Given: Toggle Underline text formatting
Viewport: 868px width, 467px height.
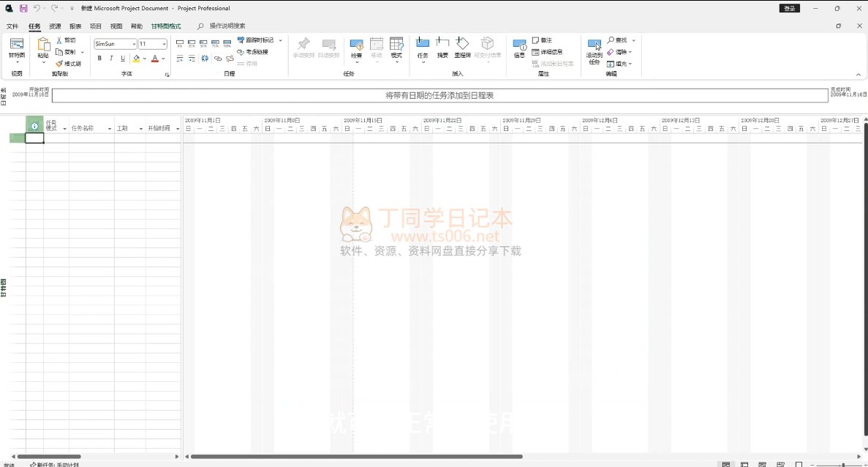Looking at the screenshot, I should [x=123, y=59].
